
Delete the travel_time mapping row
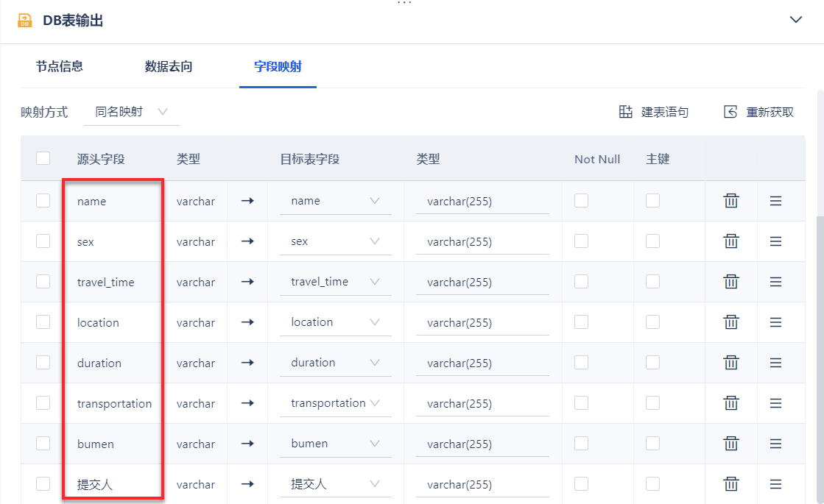pos(731,281)
